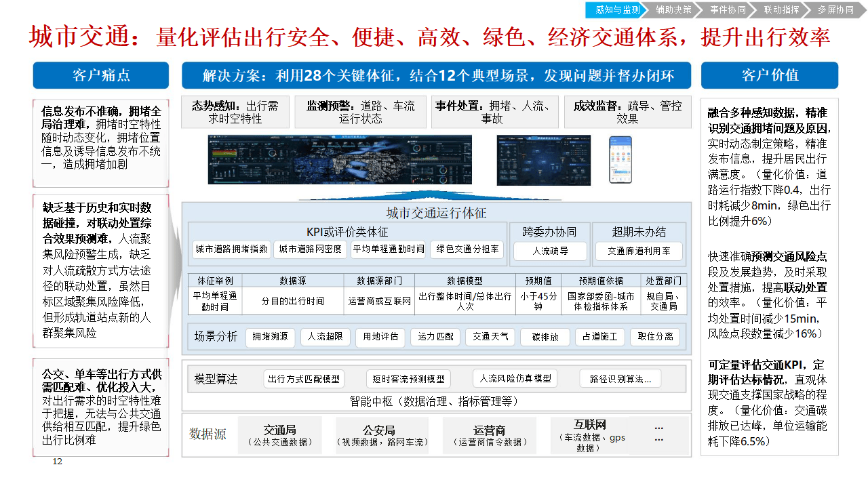This screenshot has height=488, width=868.
Task: Select the 态势感知 box
Action: click(x=235, y=112)
